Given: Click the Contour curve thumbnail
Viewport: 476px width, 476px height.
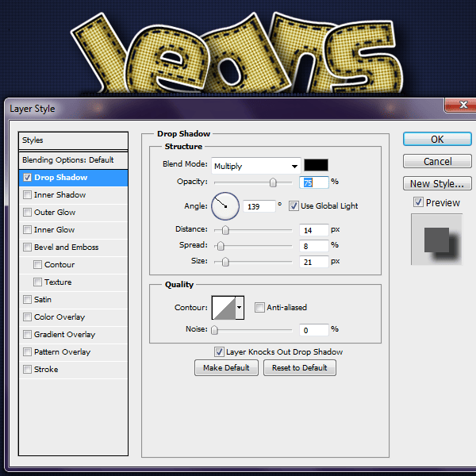Looking at the screenshot, I should pyautogui.click(x=223, y=307).
